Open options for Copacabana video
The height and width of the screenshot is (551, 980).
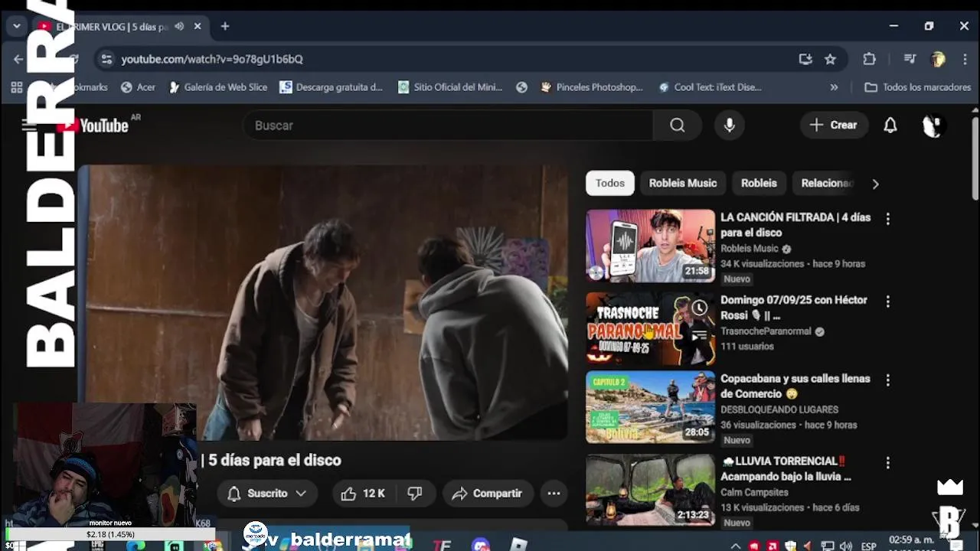pos(887,380)
